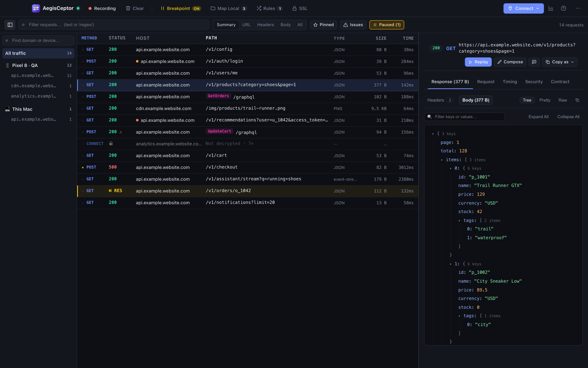Viewport: 588px width, 368px height.
Task: Sort by the SIZE column header
Action: (x=381, y=38)
